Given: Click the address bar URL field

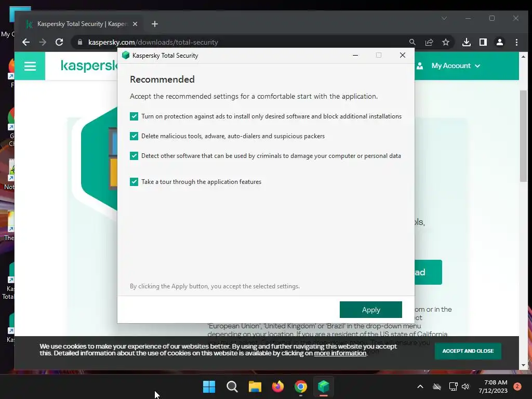Looking at the screenshot, I should pos(244,42).
